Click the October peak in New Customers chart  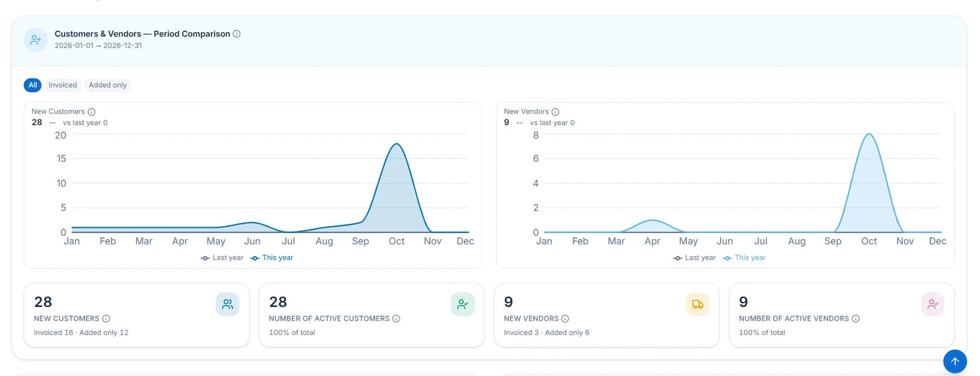pos(397,144)
